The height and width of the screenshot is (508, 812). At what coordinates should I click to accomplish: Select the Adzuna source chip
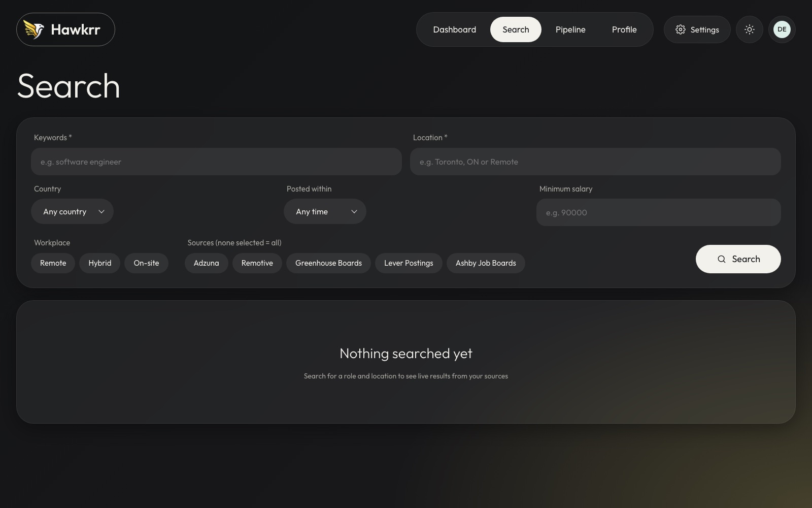pyautogui.click(x=206, y=263)
